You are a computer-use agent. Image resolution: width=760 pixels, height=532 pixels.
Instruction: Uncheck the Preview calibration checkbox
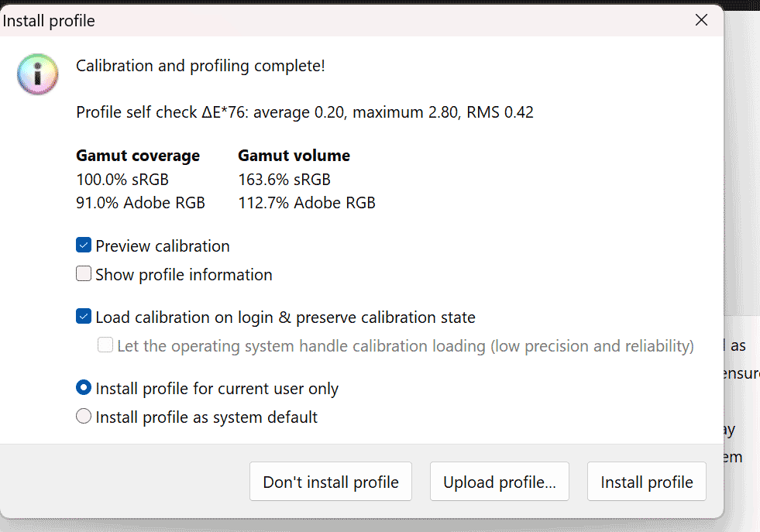(84, 246)
